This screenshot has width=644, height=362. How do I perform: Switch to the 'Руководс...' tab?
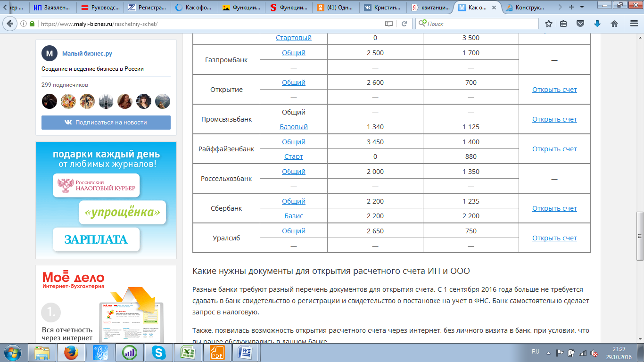click(x=100, y=8)
